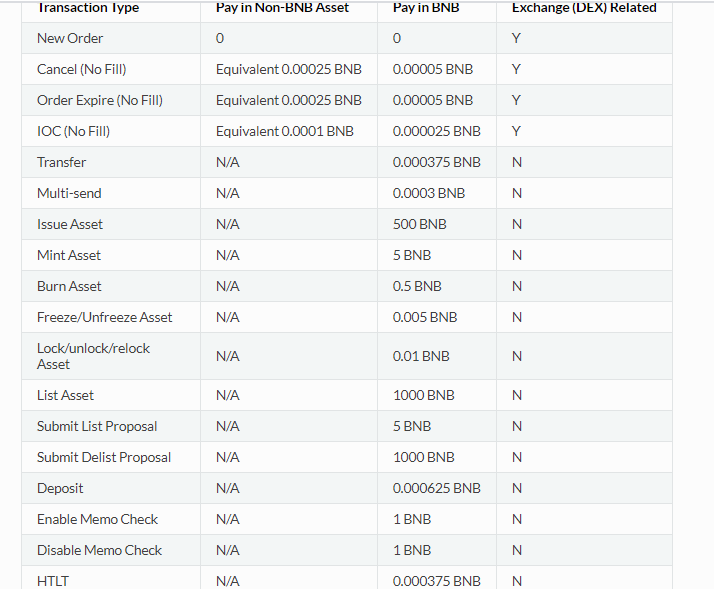Click '0.00005 BNB' in Order Expire row
The height and width of the screenshot is (589, 714).
[433, 100]
